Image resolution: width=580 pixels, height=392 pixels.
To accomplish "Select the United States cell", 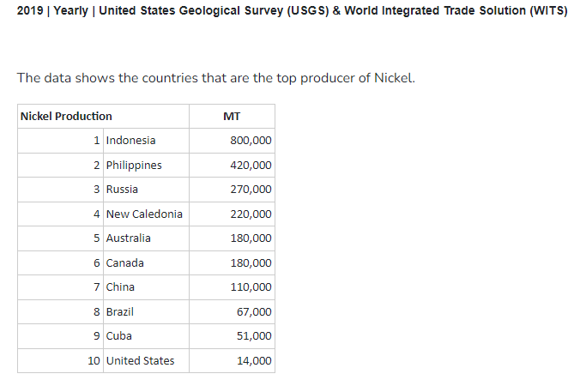I will tap(140, 360).
